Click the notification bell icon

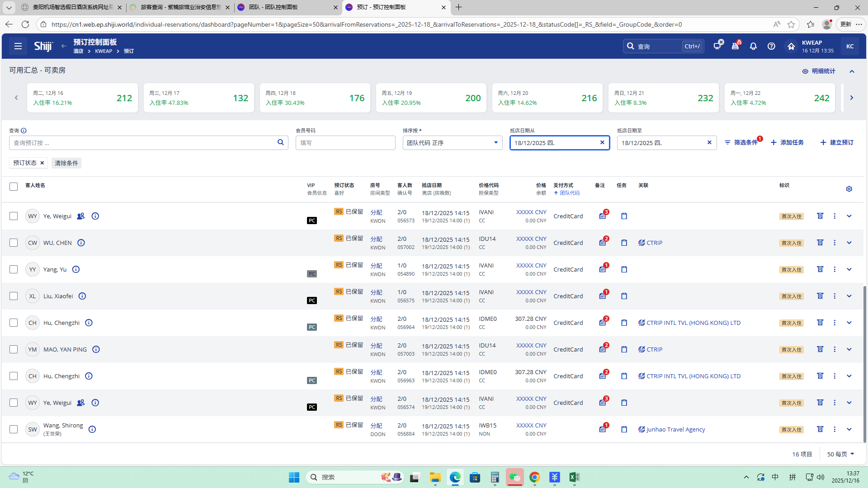(753, 46)
